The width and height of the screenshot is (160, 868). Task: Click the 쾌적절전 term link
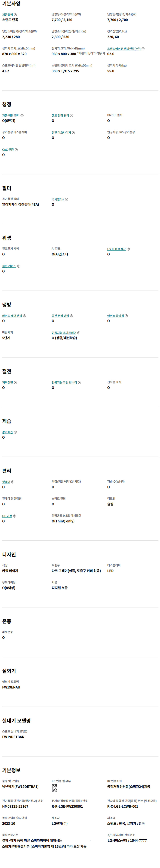[x=7, y=383]
